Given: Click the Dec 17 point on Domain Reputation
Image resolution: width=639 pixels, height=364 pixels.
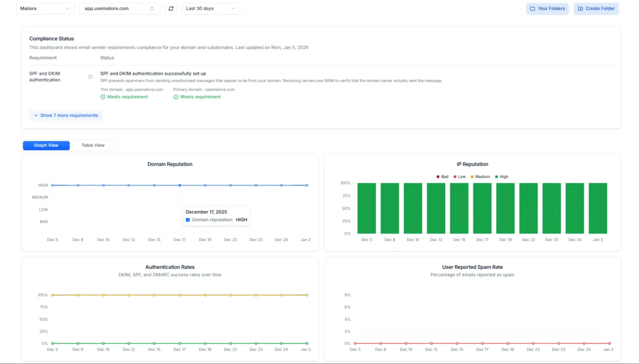Looking at the screenshot, I should click(x=179, y=185).
